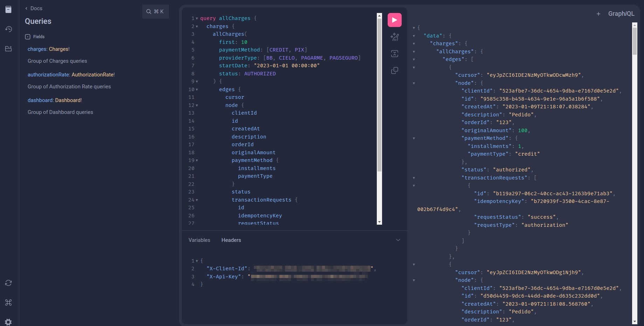The width and height of the screenshot is (644, 326).
Task: Collapse "data" object in response
Action: pyautogui.click(x=414, y=36)
